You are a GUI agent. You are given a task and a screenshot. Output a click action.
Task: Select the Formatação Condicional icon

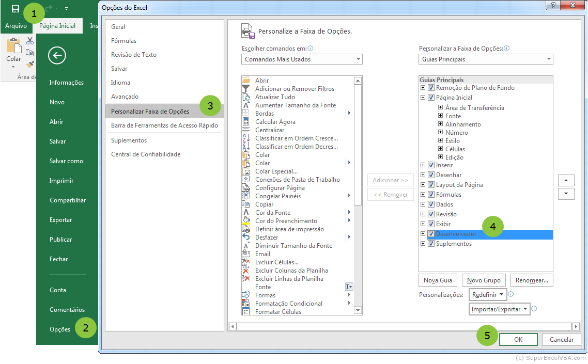[x=246, y=303]
